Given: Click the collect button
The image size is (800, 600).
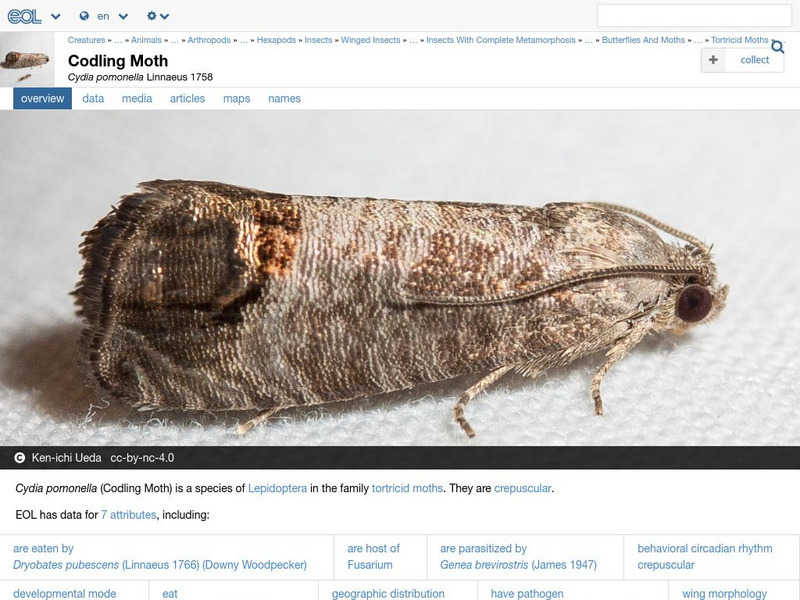Looking at the screenshot, I should [742, 60].
